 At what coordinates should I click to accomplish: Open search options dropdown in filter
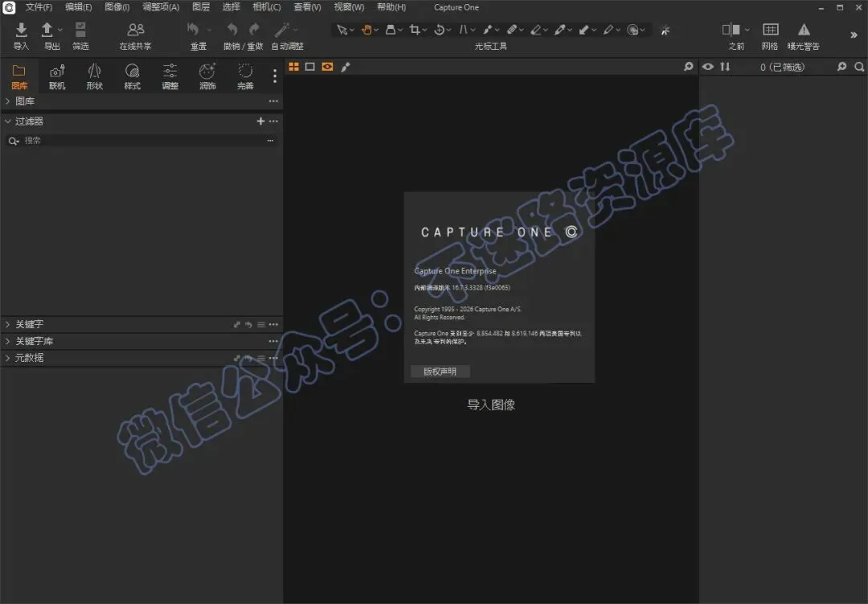coord(14,141)
